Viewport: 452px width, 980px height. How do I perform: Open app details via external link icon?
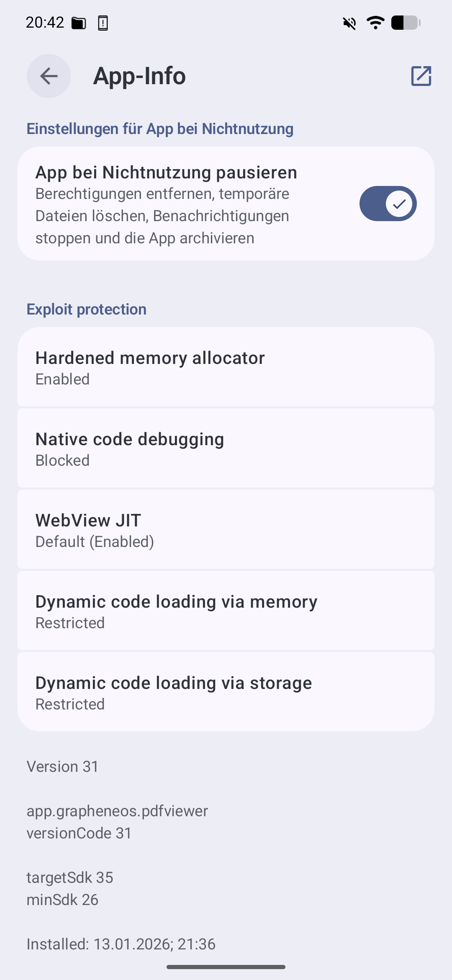coord(421,76)
